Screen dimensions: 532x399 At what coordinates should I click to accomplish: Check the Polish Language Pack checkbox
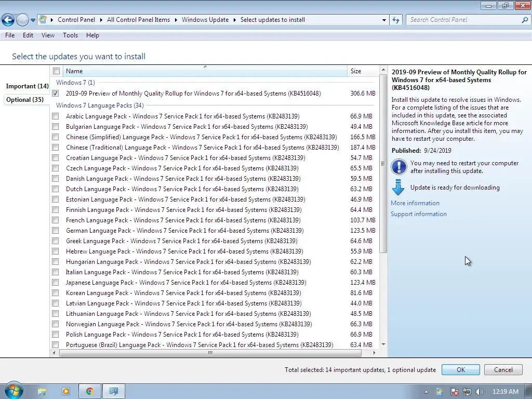55,335
